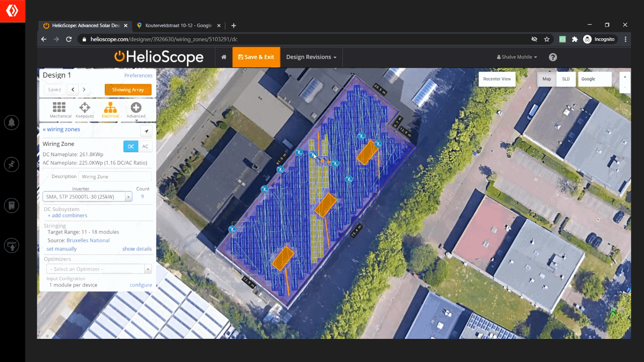
Task: Expand the Design Revisions menu
Action: 311,57
